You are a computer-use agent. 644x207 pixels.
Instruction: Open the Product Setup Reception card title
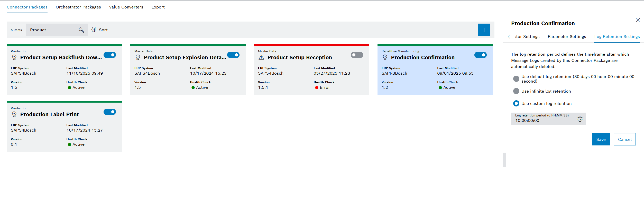coord(300,57)
